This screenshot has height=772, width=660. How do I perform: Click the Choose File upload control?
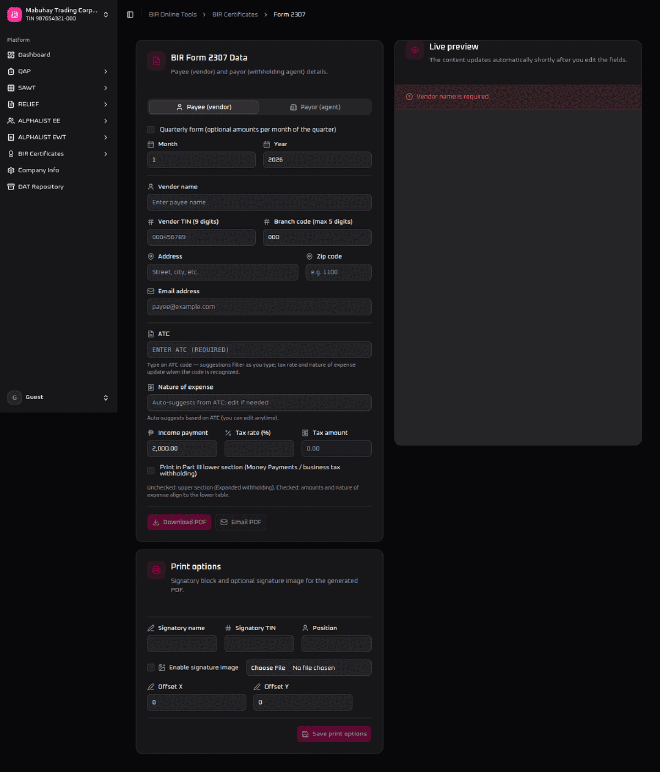pos(268,668)
